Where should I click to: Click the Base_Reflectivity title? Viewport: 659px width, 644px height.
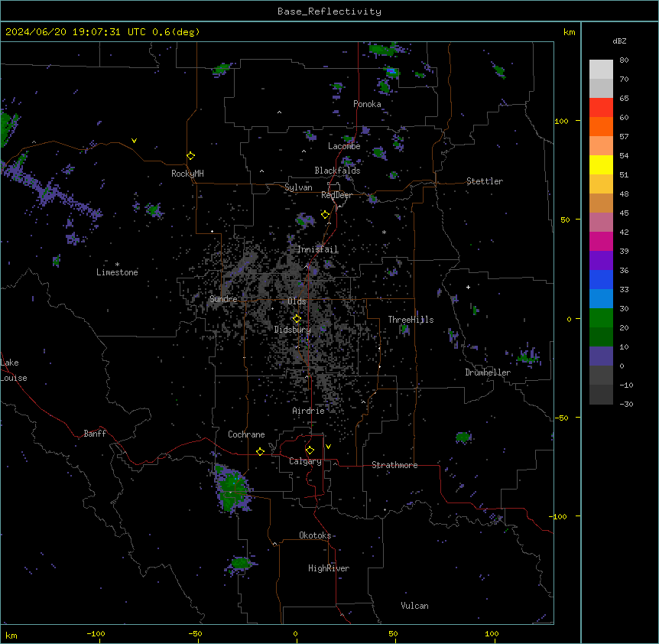(x=329, y=11)
